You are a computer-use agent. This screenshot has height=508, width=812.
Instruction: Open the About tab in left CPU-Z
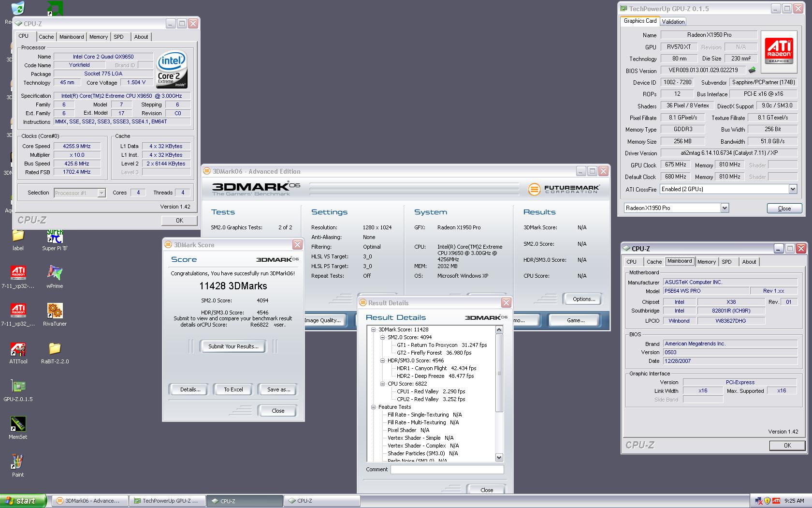click(141, 37)
